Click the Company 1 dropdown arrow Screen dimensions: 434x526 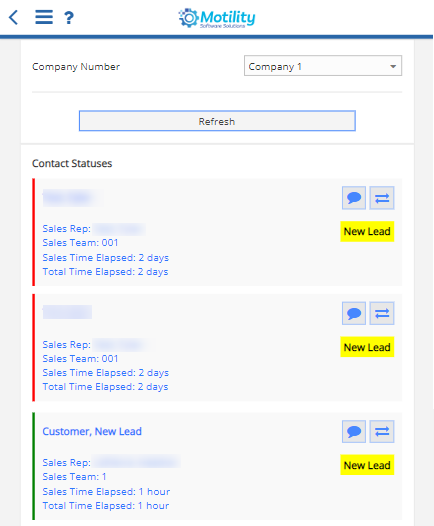(x=393, y=66)
